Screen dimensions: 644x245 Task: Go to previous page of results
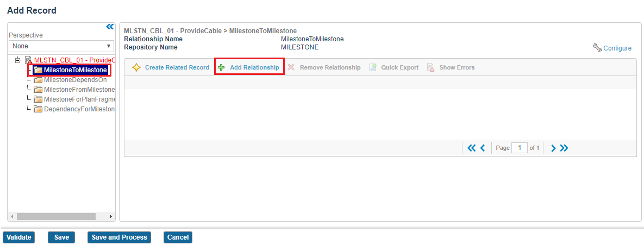(483, 148)
